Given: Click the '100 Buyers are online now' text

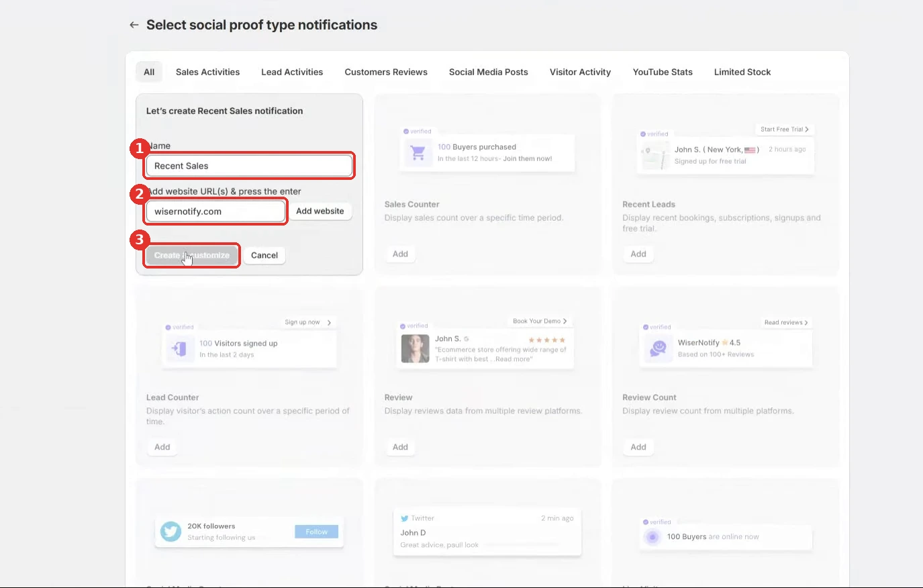Looking at the screenshot, I should click(713, 537).
